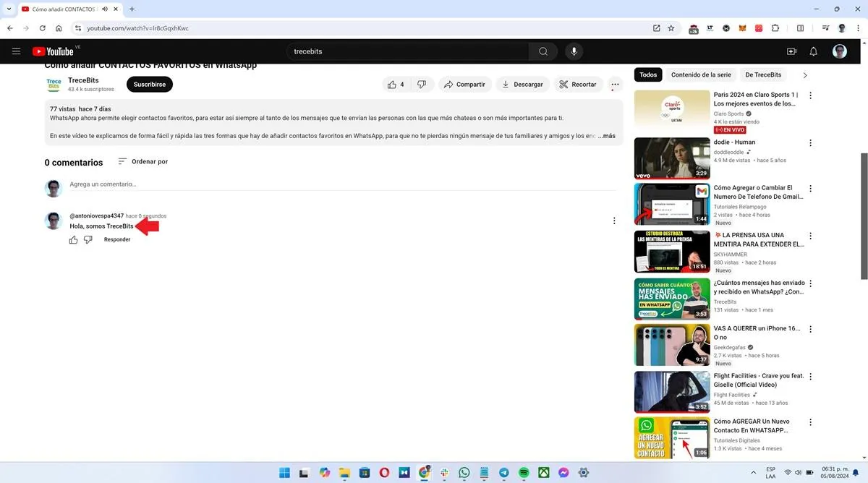Switch to the 'Todos' filter chip
The width and height of the screenshot is (868, 483).
pyautogui.click(x=647, y=74)
